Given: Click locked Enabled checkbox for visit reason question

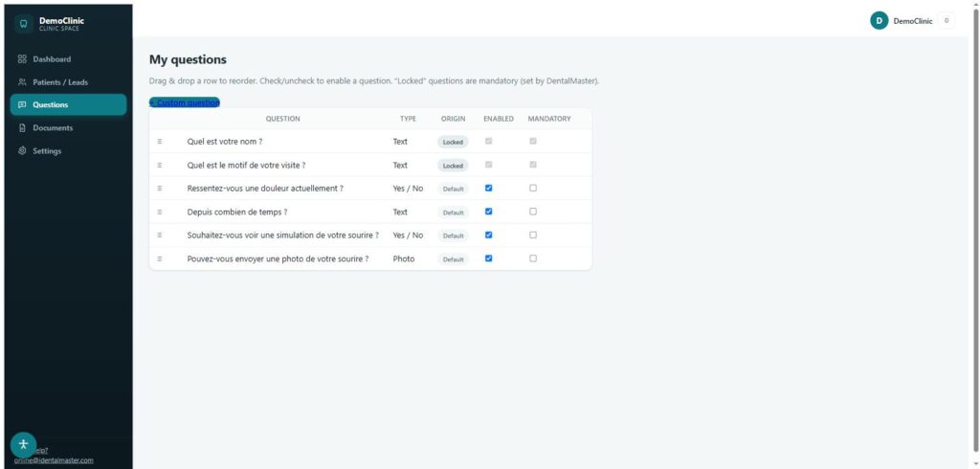Looking at the screenshot, I should [489, 165].
